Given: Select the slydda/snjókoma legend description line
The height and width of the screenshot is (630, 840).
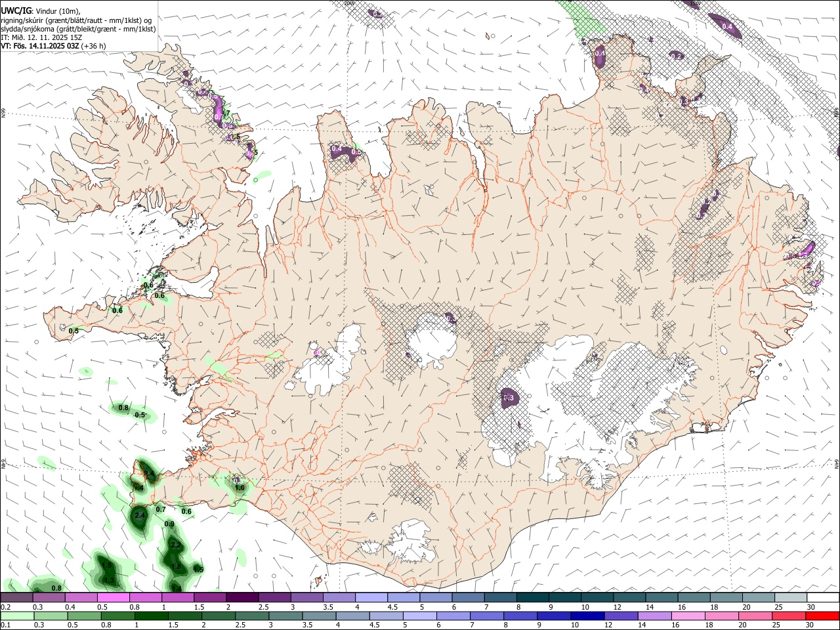Looking at the screenshot, I should coord(78,29).
